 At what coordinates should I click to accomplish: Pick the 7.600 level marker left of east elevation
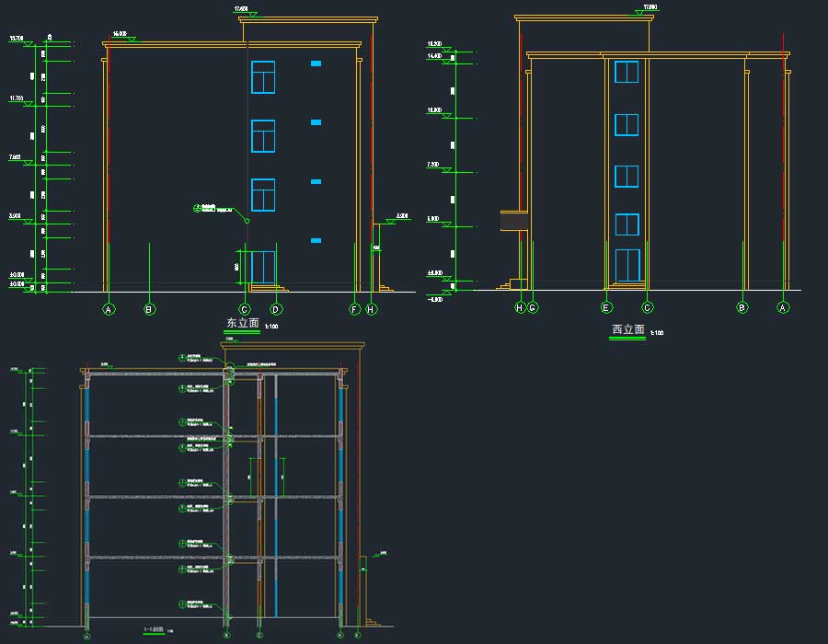pos(16,158)
